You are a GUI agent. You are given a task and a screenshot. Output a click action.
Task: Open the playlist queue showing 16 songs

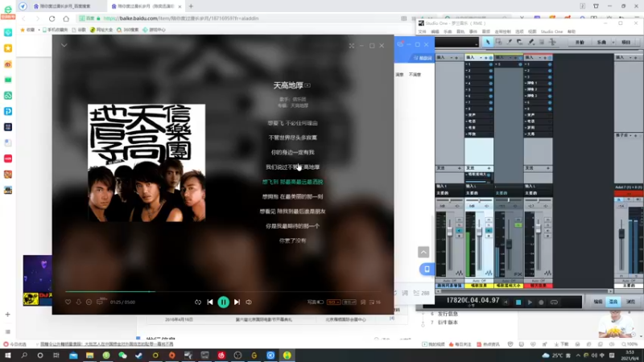[x=374, y=302]
